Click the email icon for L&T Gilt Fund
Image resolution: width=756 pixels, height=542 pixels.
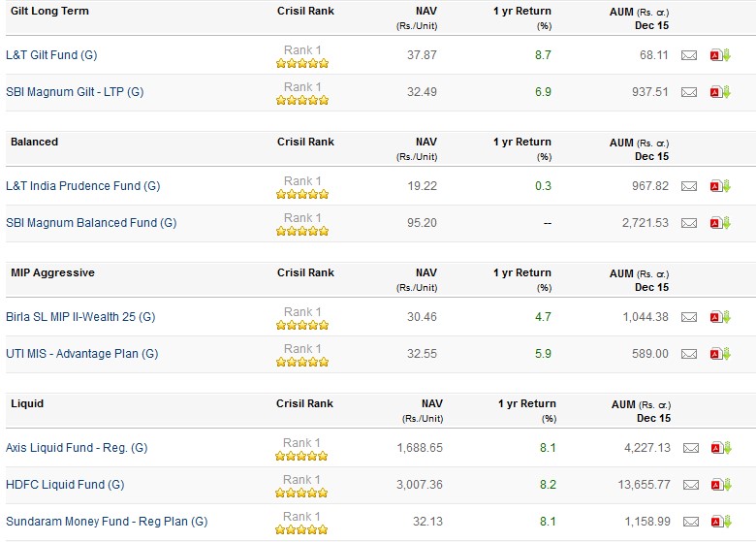(x=688, y=55)
